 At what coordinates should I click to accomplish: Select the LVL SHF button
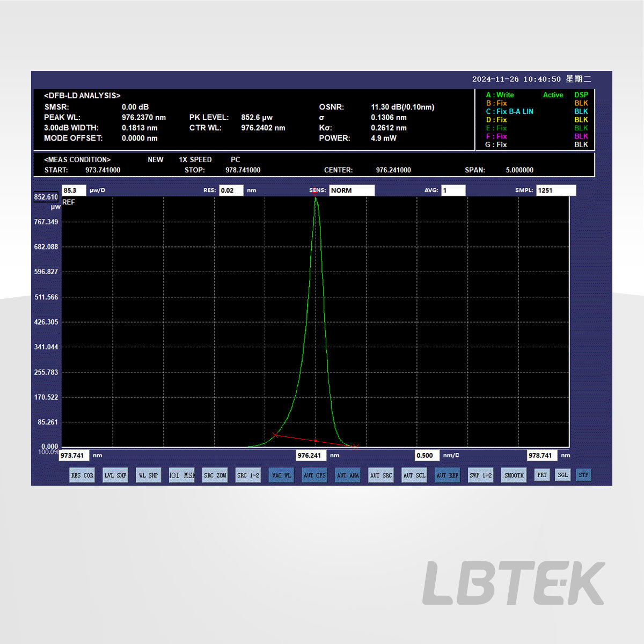pyautogui.click(x=115, y=475)
